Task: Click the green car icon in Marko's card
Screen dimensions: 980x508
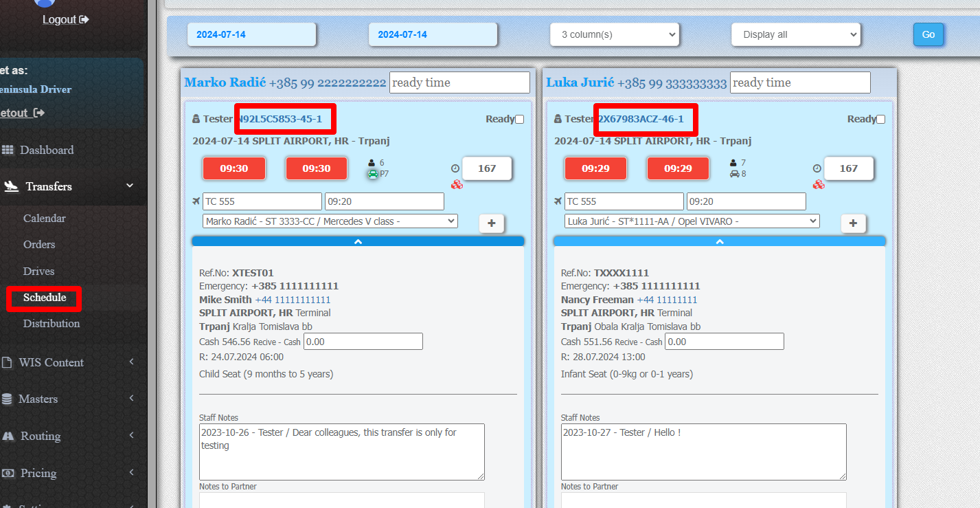Action: click(x=373, y=174)
